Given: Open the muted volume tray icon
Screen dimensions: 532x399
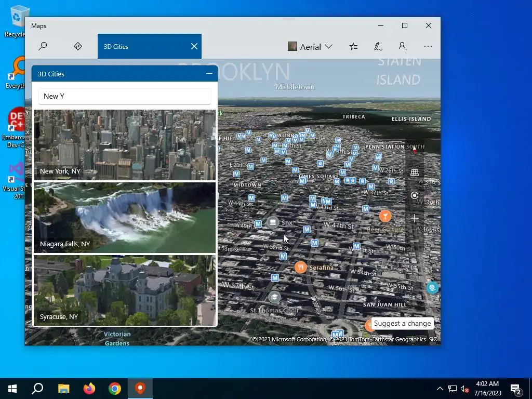Looking at the screenshot, I should [x=465, y=389].
